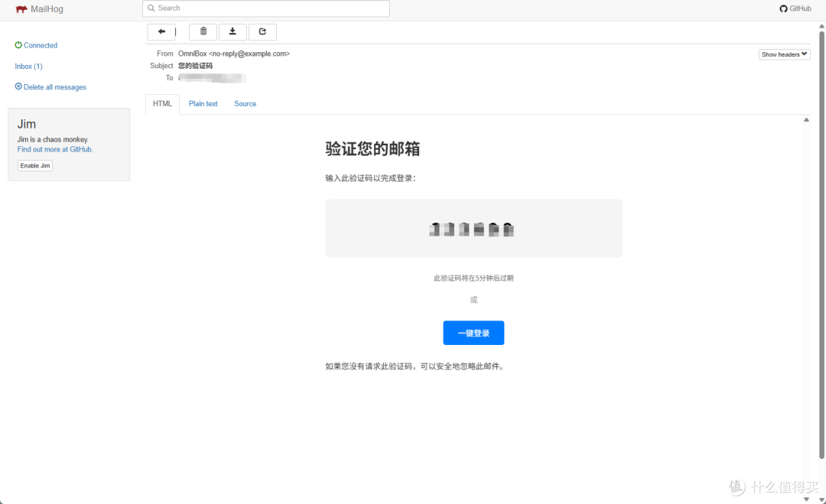Open Find out more at GitHub link
826x504 pixels.
(55, 150)
